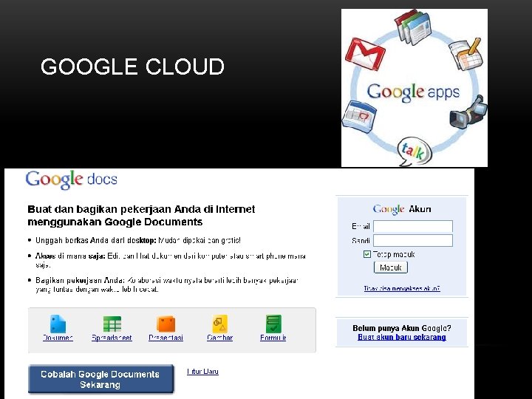
Task: Open the Dokumen link
Action: pos(58,338)
